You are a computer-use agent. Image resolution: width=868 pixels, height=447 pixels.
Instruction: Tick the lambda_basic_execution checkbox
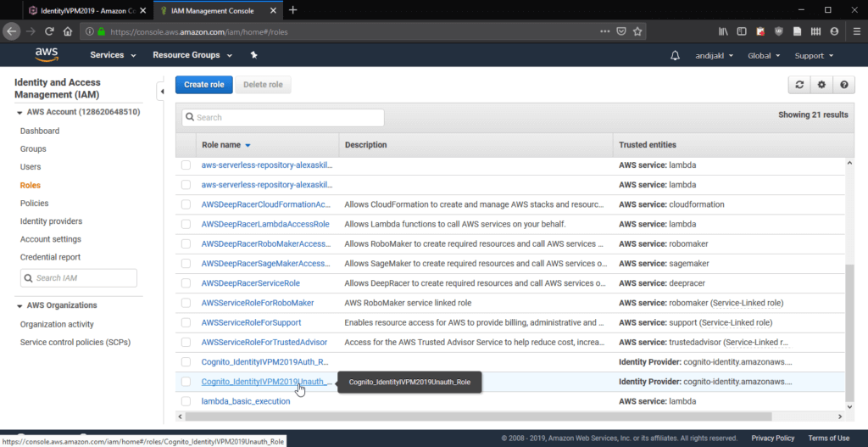click(186, 401)
